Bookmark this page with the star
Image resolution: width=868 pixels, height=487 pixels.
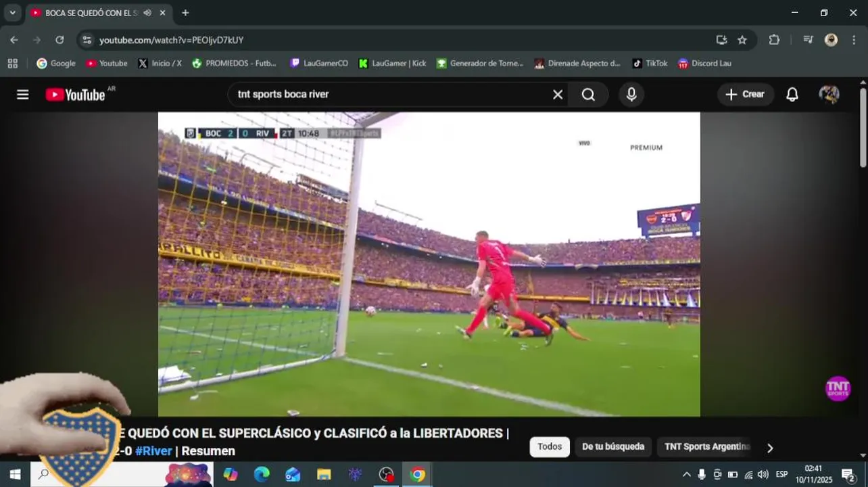tap(742, 40)
